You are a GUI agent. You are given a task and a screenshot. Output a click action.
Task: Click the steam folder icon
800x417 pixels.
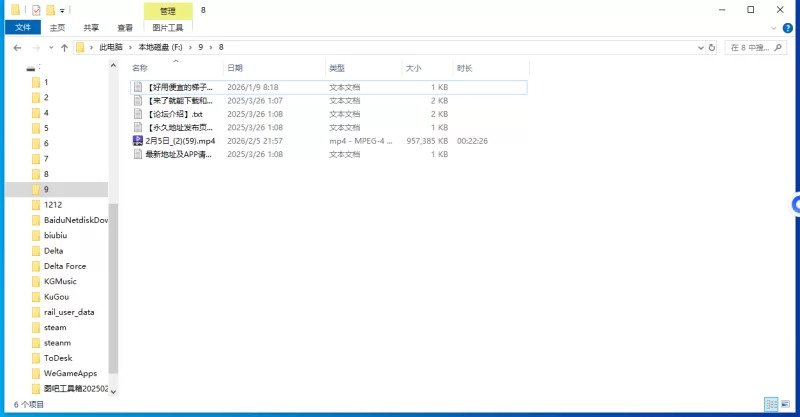click(x=36, y=327)
